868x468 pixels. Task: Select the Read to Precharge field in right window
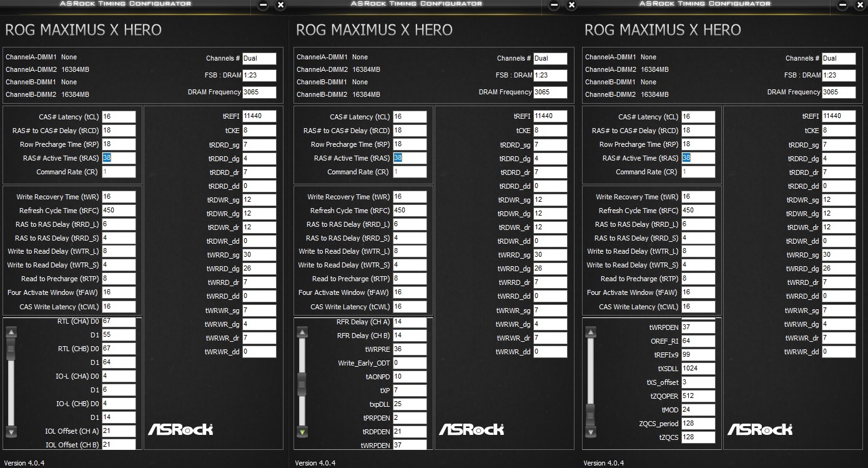click(x=698, y=279)
